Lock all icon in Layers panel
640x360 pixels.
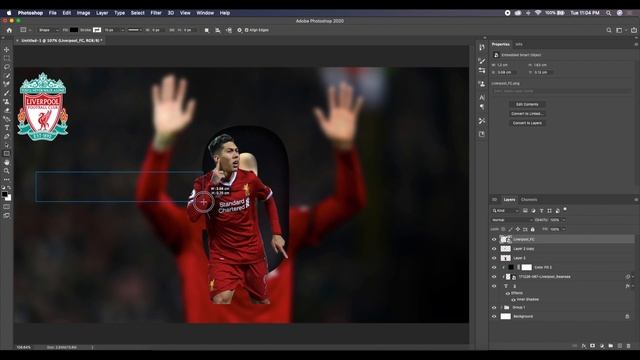pos(533,229)
